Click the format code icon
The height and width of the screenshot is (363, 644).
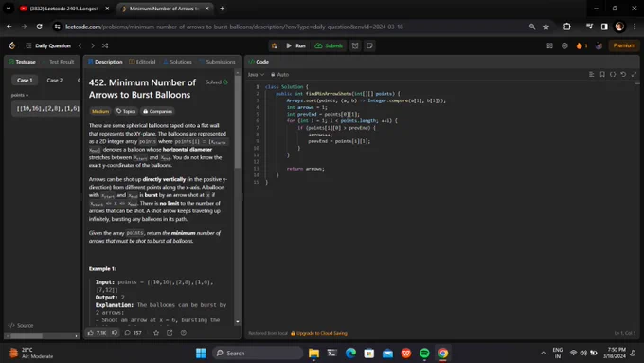pos(591,75)
